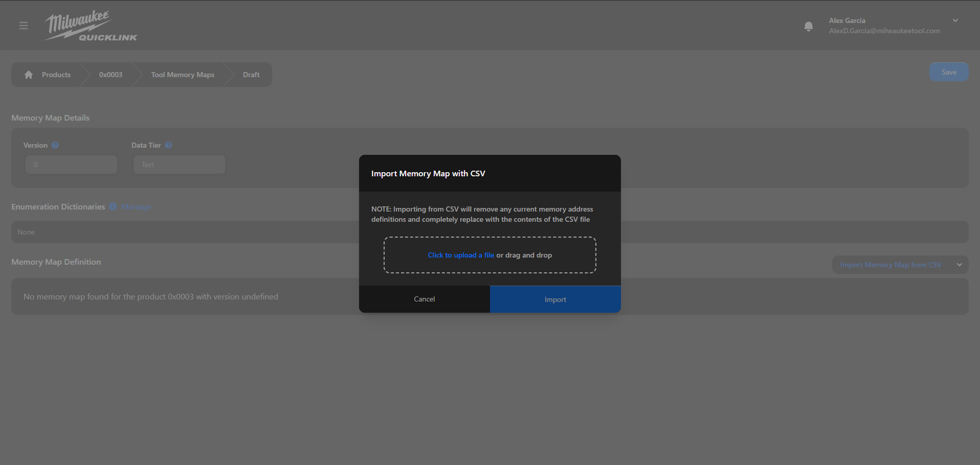Open the Products breadcrumb

(56, 75)
